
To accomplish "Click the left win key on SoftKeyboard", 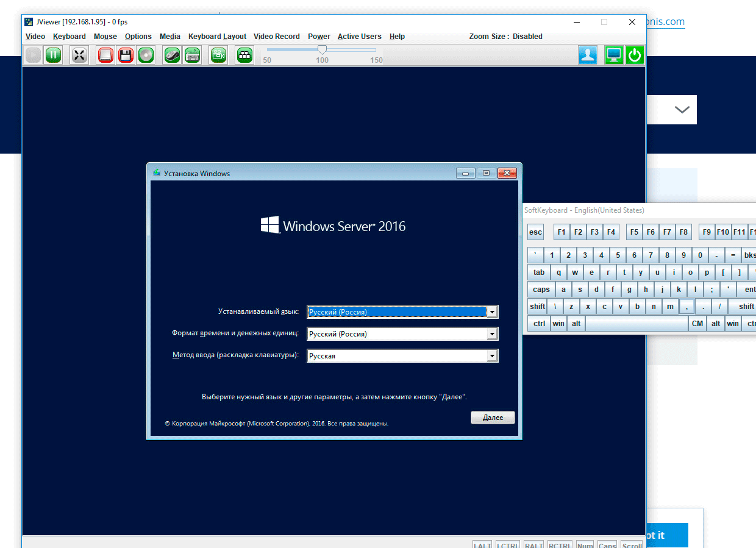I will pos(558,324).
